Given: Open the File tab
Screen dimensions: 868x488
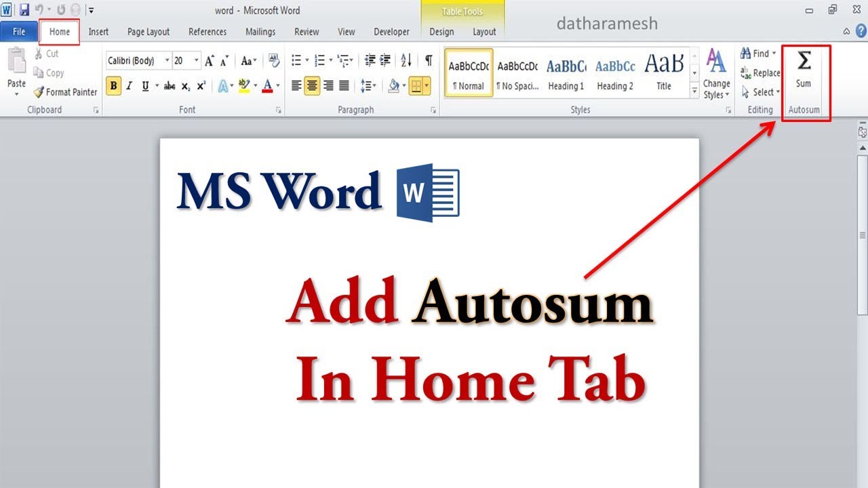Looking at the screenshot, I should pyautogui.click(x=19, y=32).
